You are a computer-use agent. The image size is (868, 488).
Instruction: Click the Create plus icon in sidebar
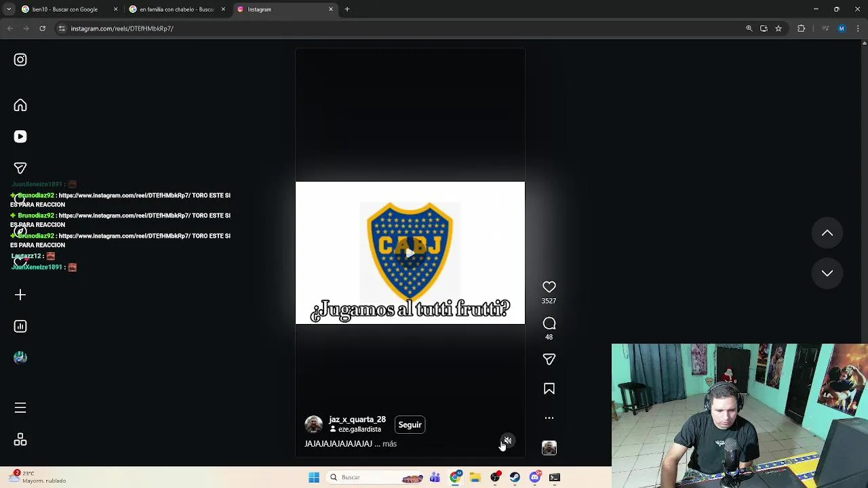[20, 295]
